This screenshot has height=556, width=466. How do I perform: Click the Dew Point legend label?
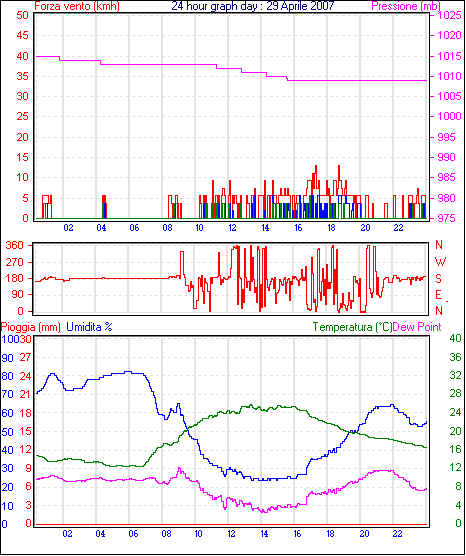[417, 327]
